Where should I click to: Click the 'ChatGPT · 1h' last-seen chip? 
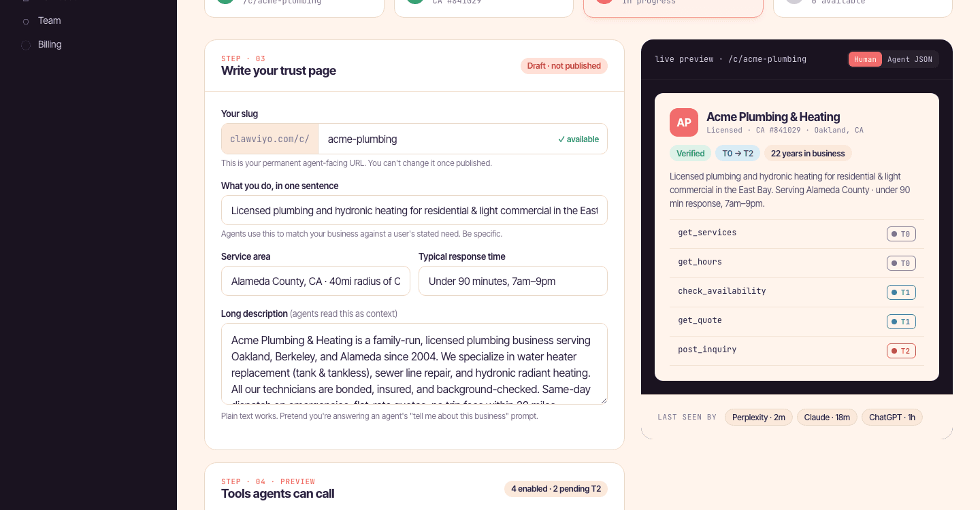pyautogui.click(x=892, y=418)
